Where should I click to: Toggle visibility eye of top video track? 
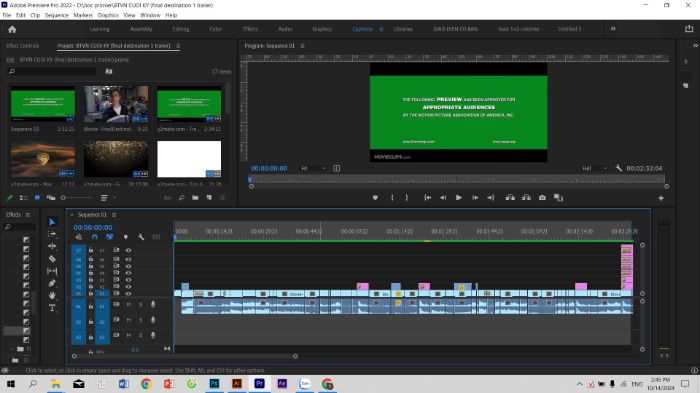pyautogui.click(x=129, y=251)
